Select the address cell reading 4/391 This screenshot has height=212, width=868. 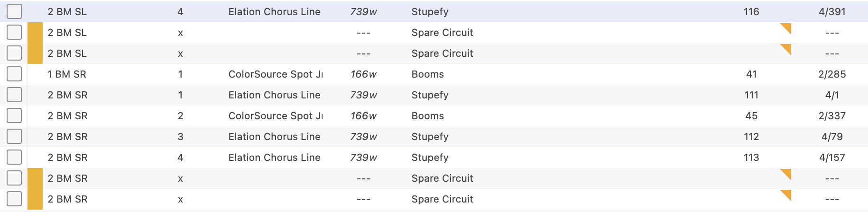pyautogui.click(x=832, y=12)
